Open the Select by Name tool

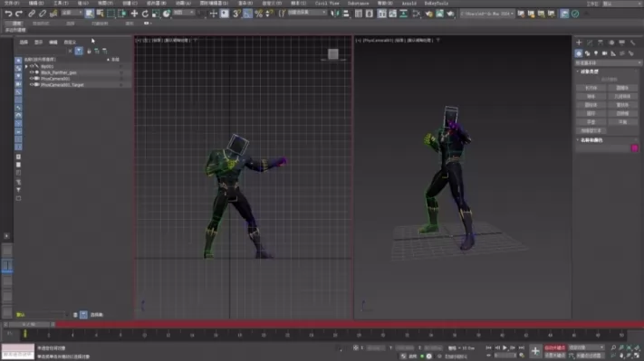pyautogui.click(x=100, y=14)
